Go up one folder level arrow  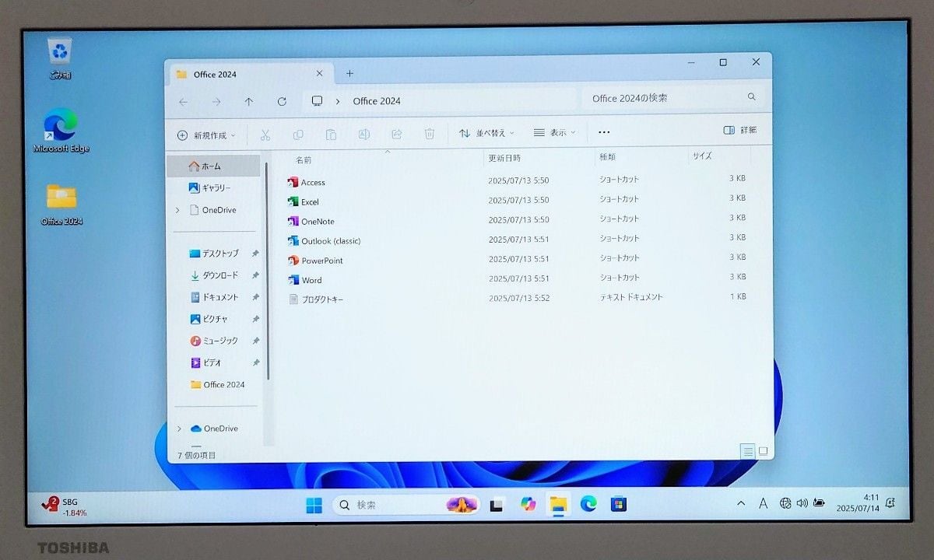[249, 102]
